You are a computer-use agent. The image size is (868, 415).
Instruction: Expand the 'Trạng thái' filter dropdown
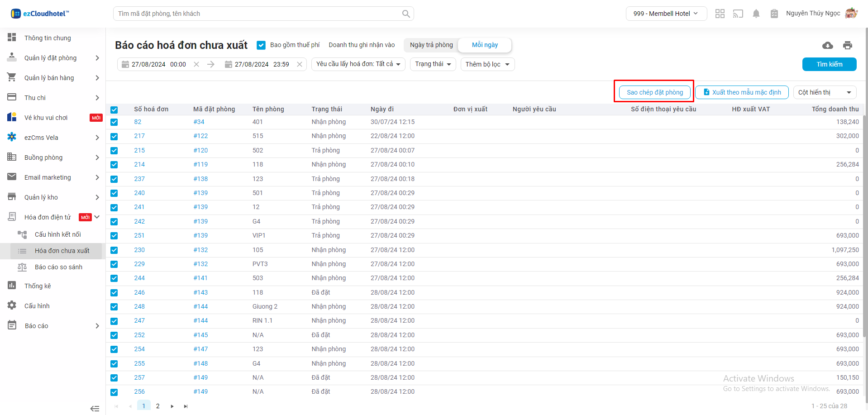pyautogui.click(x=433, y=64)
